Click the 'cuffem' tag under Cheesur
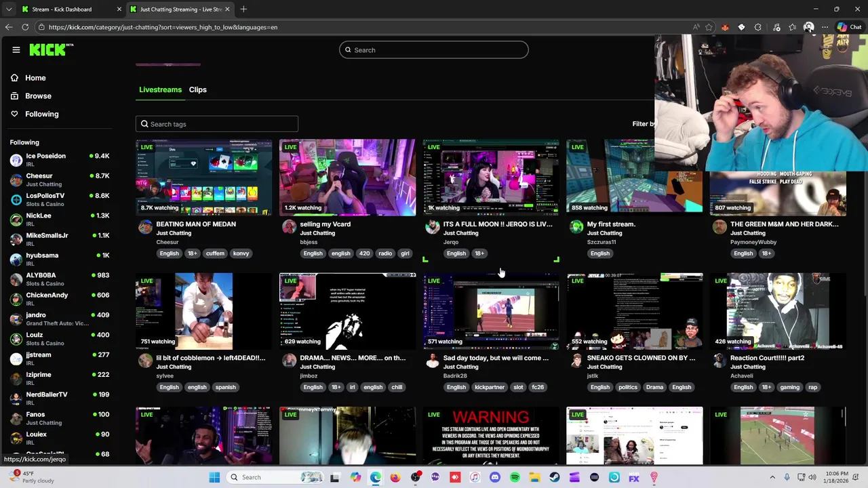Screen dimensions: 868x488 point(215,253)
